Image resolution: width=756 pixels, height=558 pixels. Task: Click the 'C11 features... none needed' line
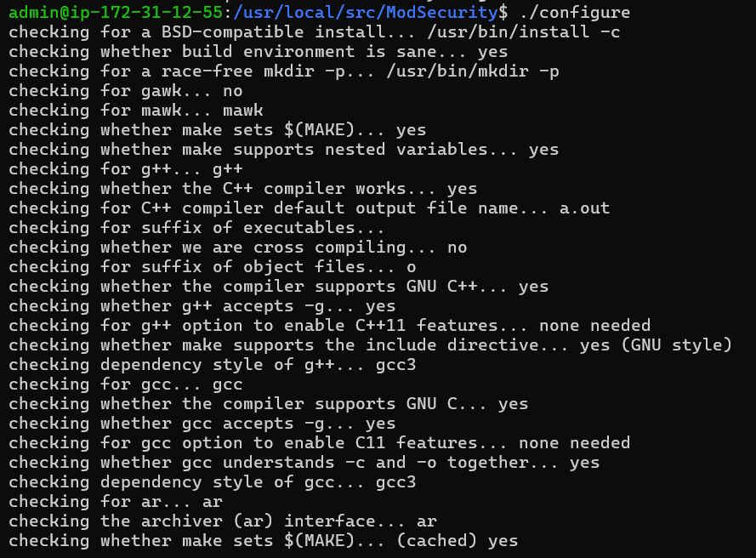pyautogui.click(x=320, y=443)
